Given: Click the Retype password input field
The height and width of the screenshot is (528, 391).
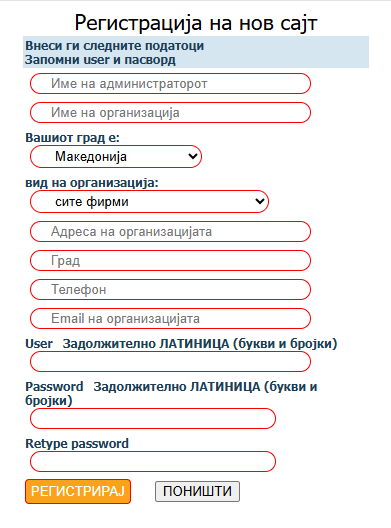Looking at the screenshot, I should (x=153, y=462).
